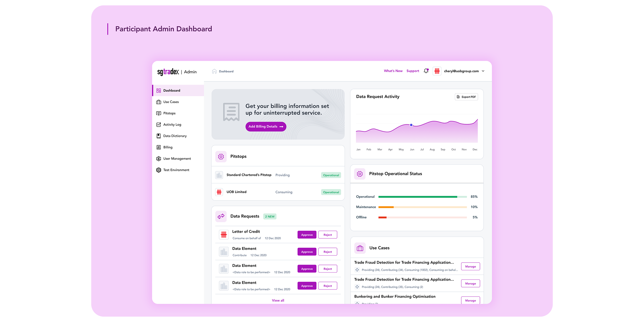
Task: Click the Use Cases card briefcase icon
Action: pos(360,248)
